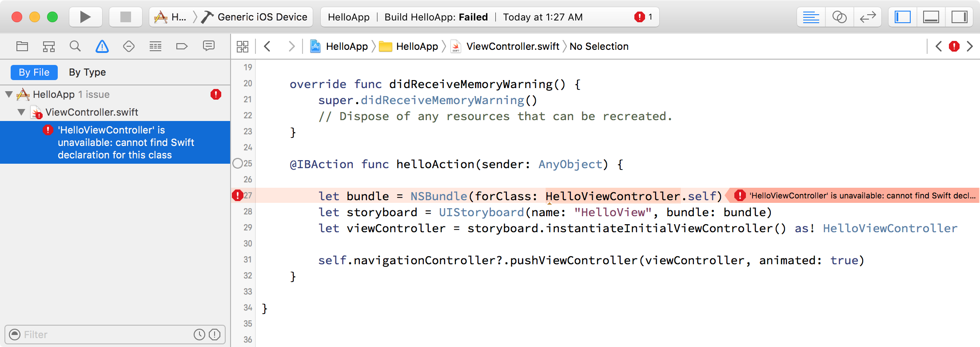Toggle the Navigator panel
The image size is (980, 347).
tap(903, 17)
